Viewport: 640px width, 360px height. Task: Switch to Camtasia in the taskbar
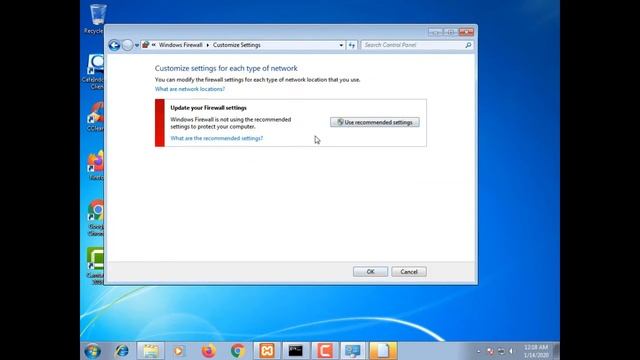pos(325,351)
